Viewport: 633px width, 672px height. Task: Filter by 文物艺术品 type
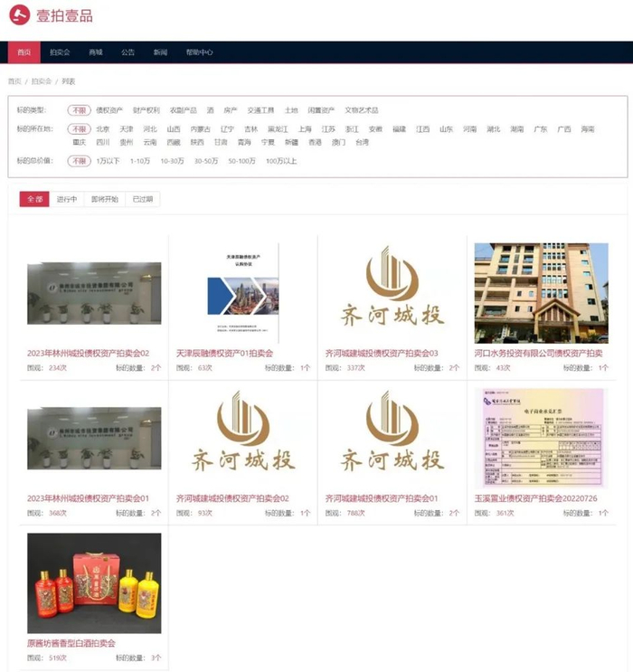tap(362, 110)
